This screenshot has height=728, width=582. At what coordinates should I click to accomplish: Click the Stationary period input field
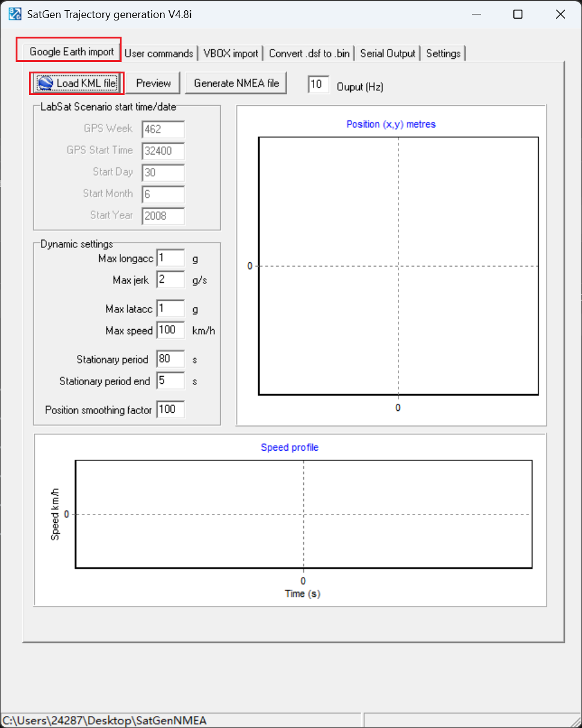pyautogui.click(x=170, y=359)
